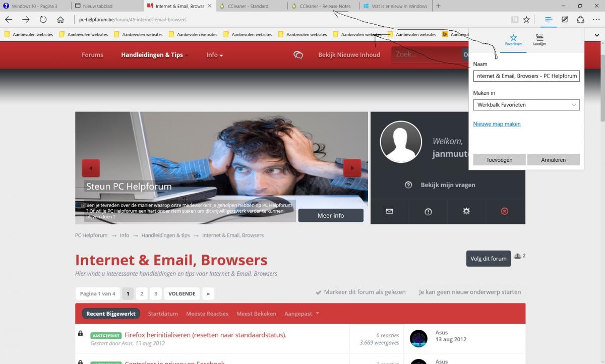Show next slide in the banner carousel
This screenshot has height=364, width=605.
pos(352,168)
